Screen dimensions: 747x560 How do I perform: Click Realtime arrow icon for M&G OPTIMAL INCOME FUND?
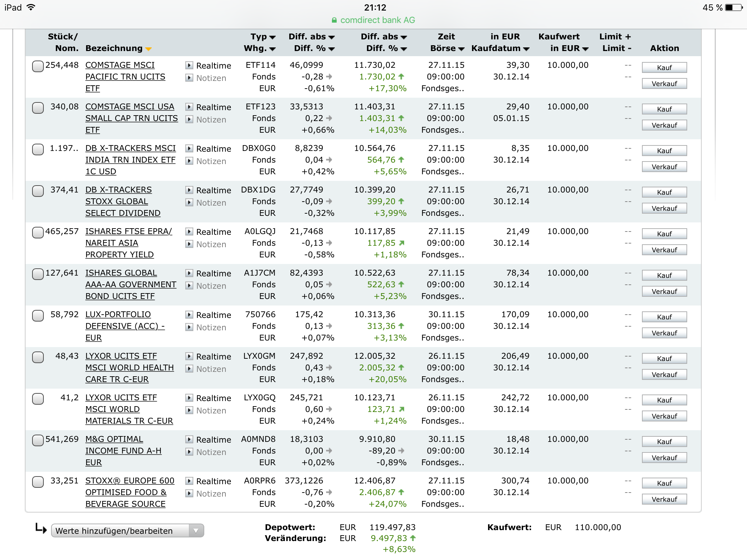pos(189,440)
